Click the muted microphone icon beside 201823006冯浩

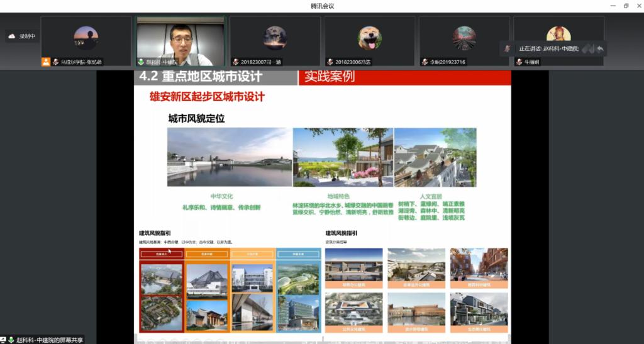[x=330, y=62]
